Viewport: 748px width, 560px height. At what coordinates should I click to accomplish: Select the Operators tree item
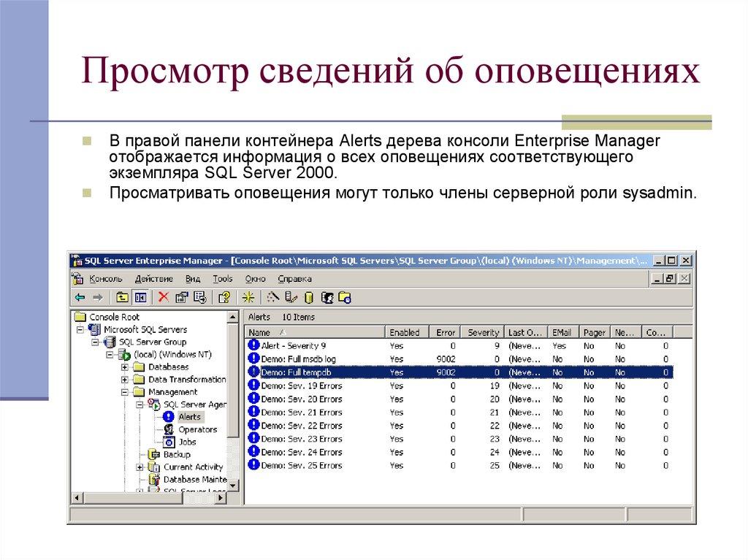197,429
